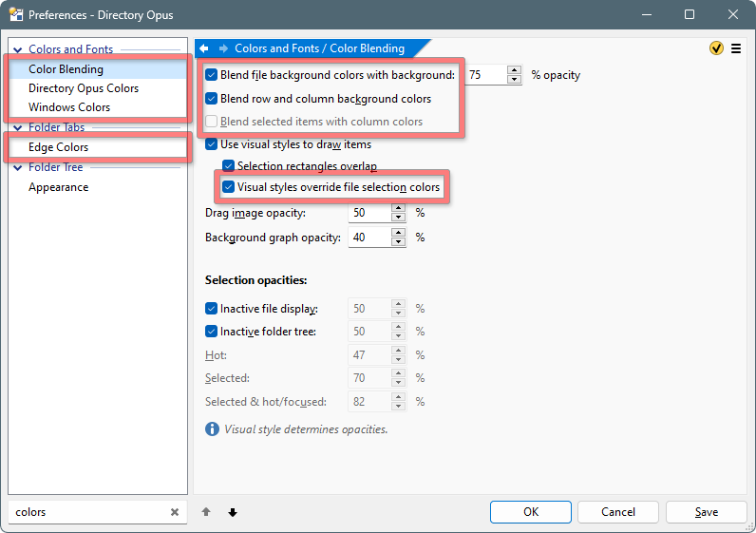Click the background blend opacity field showing 75
The width and height of the screenshot is (756, 533).
[x=486, y=75]
